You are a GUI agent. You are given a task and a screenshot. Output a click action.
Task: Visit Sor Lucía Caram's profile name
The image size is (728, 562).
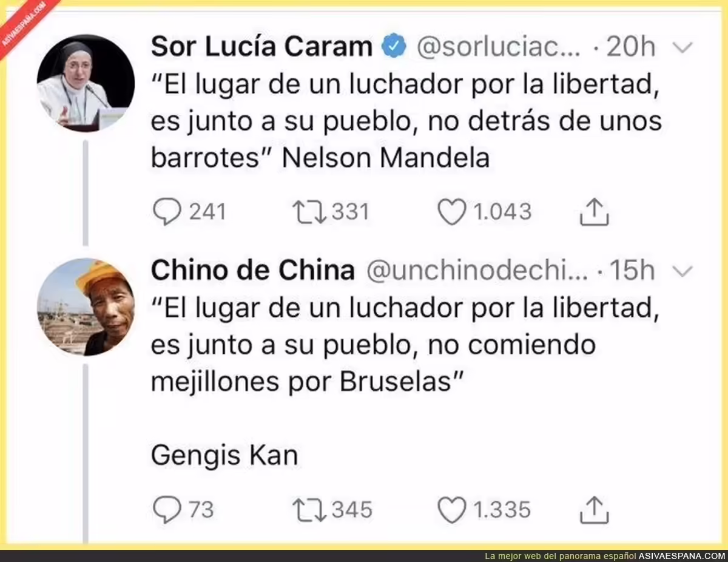[261, 47]
